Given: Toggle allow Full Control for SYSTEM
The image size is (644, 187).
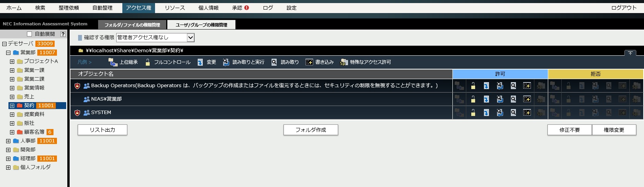Looking at the screenshot, I should [473, 113].
